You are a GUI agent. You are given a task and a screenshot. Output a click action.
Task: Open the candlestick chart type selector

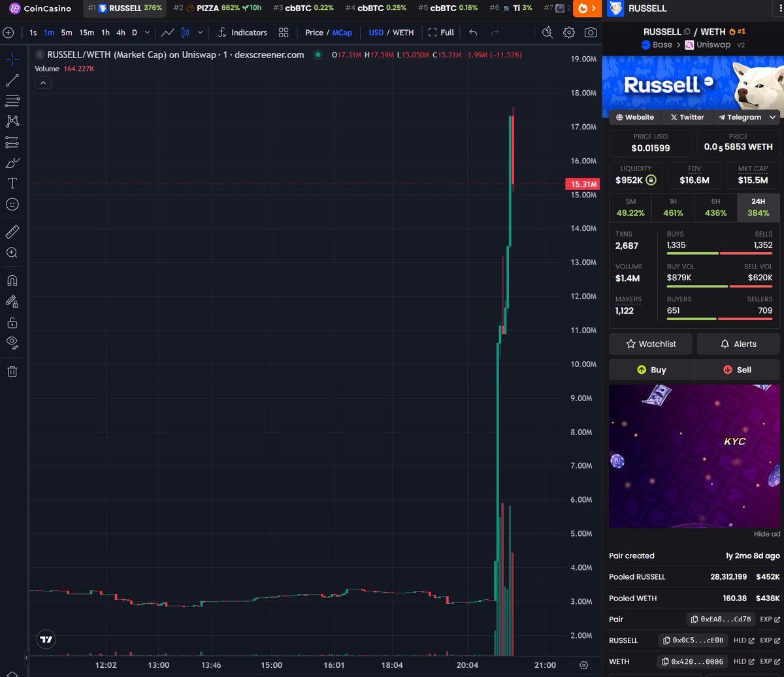pos(186,32)
